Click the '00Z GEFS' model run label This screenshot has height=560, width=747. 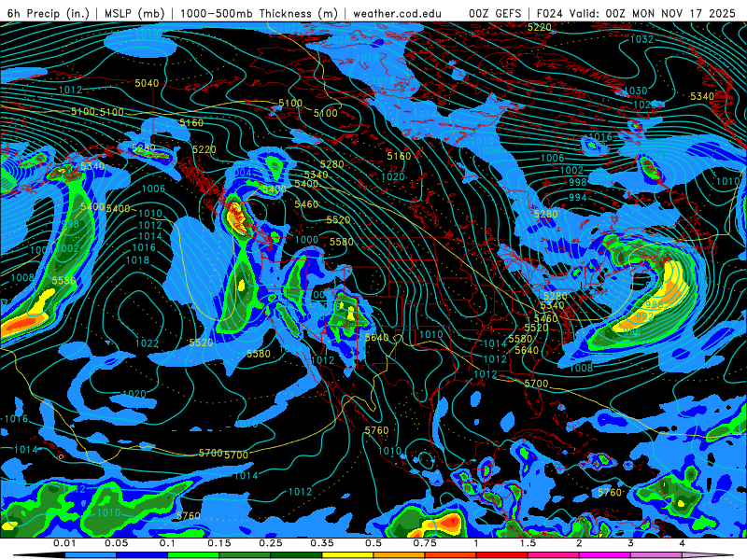click(495, 13)
